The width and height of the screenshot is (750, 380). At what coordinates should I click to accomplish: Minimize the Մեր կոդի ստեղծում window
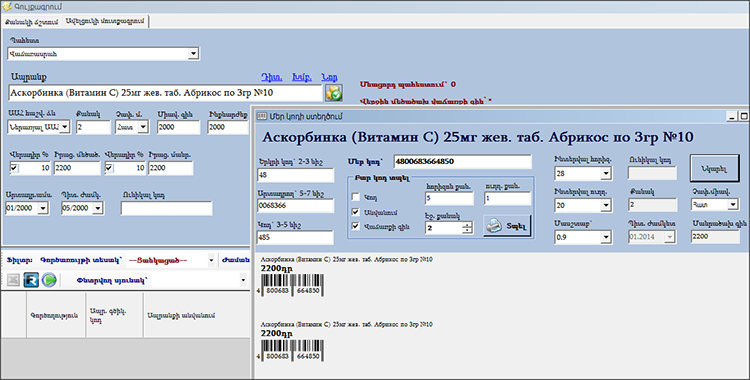[731, 116]
